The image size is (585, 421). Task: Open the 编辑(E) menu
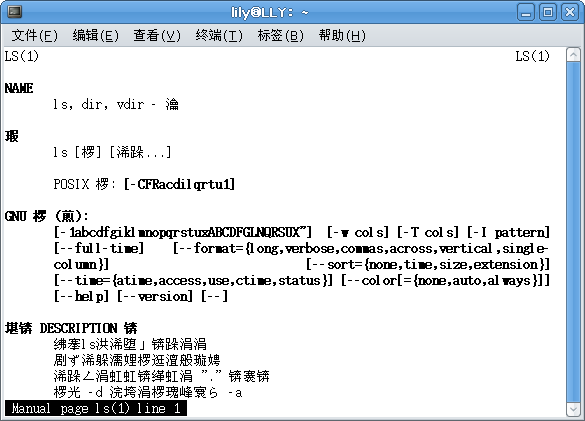tap(96, 35)
